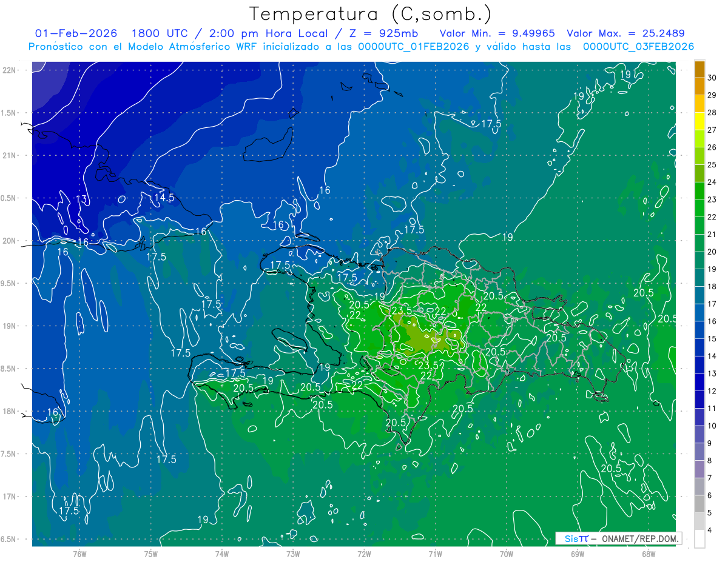The height and width of the screenshot is (562, 728).
Task: Select the orange colorbar segment between 29 and 30
Action: [699, 86]
